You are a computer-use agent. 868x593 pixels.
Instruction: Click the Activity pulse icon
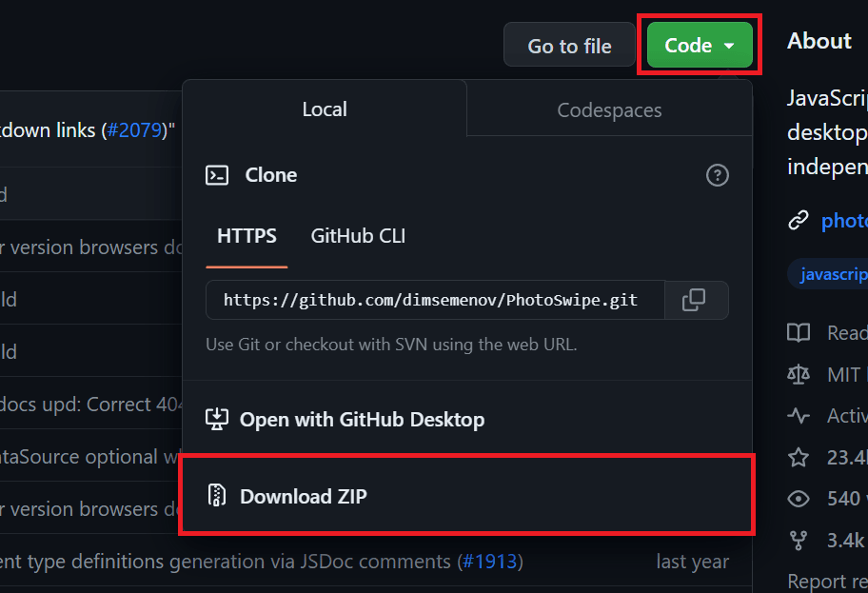[x=799, y=415]
